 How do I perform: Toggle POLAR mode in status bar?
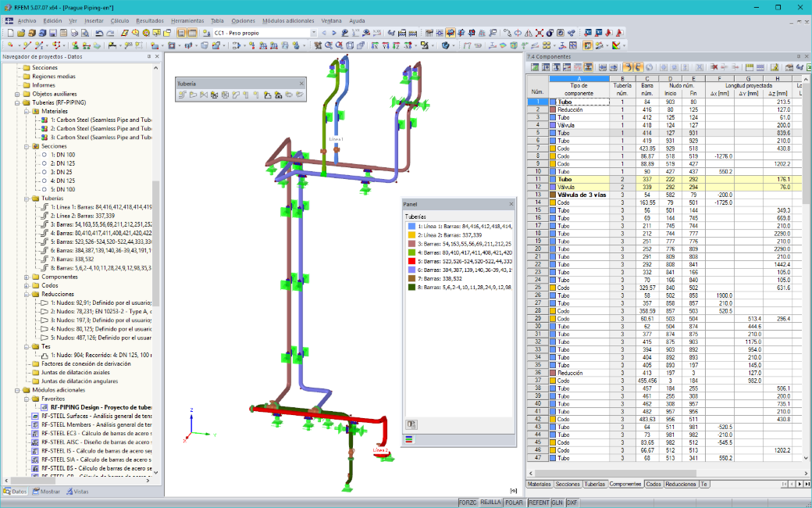tap(514, 503)
